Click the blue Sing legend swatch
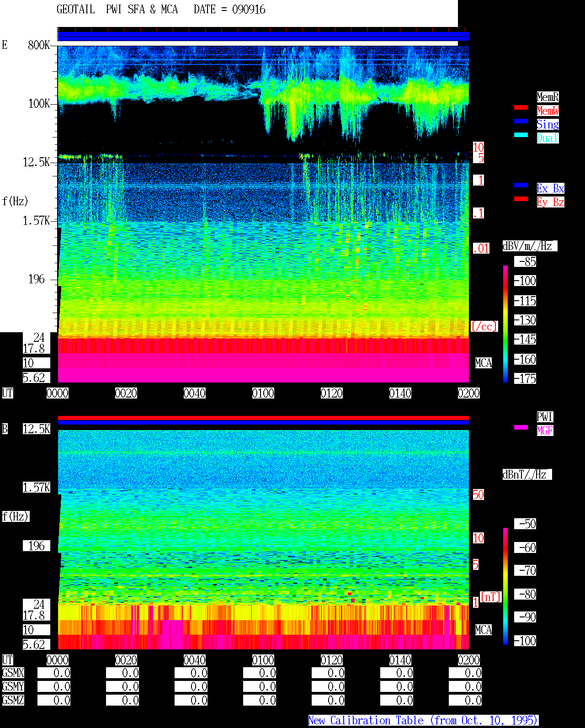 (x=521, y=121)
